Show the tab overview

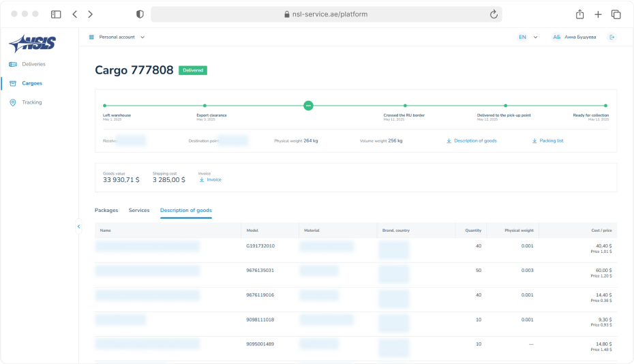pyautogui.click(x=616, y=14)
